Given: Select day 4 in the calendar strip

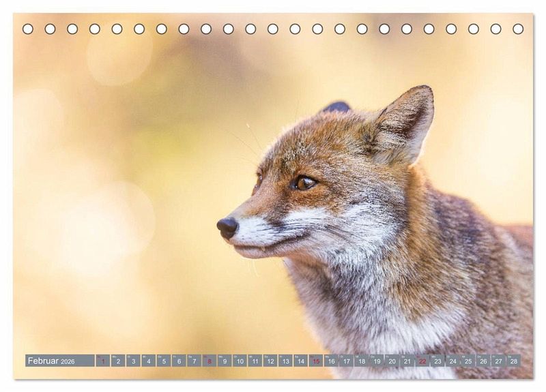Looking at the screenshot, I should click(149, 361).
